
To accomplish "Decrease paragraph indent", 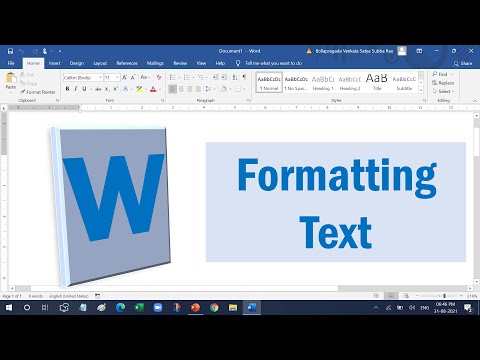I will [x=215, y=77].
